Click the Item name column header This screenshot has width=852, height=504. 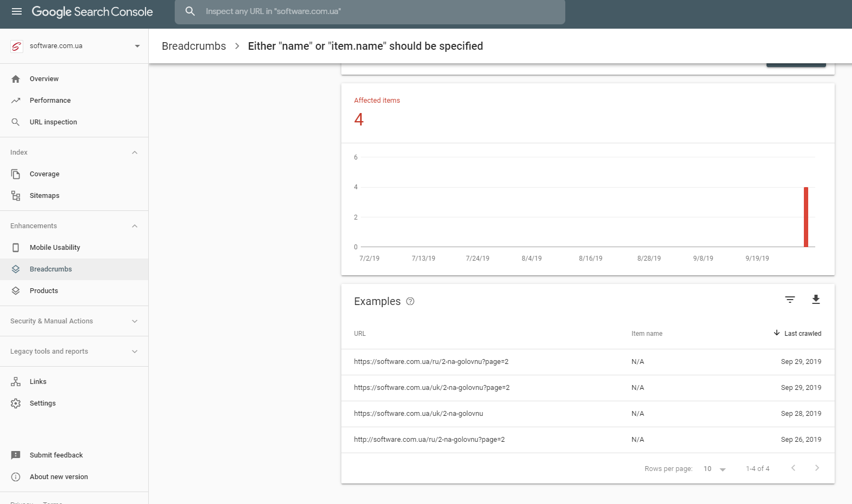(646, 334)
